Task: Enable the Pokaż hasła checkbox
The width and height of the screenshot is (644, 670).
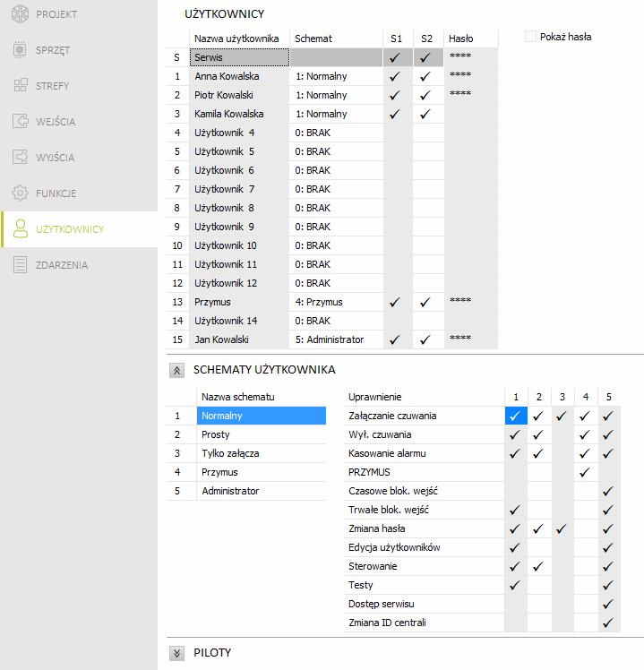Action: coord(530,37)
